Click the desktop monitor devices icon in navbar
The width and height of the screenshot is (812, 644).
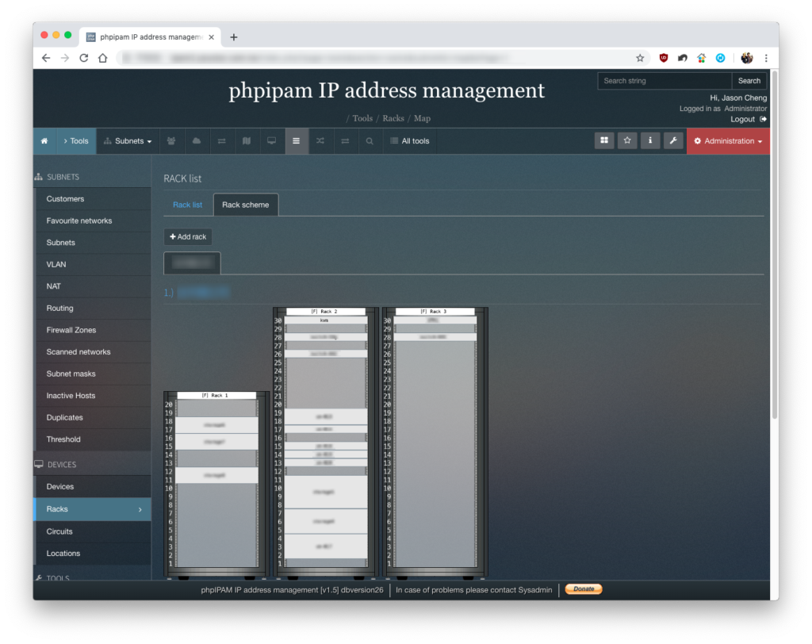[271, 141]
